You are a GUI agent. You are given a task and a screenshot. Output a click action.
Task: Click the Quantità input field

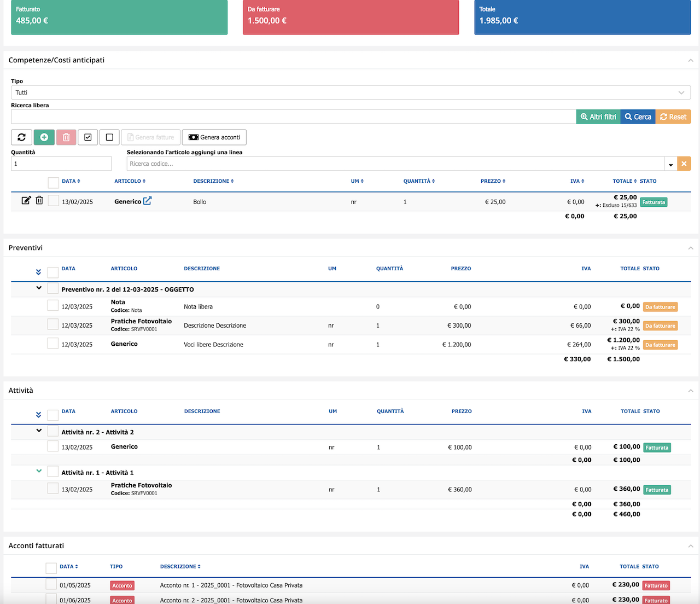61,164
